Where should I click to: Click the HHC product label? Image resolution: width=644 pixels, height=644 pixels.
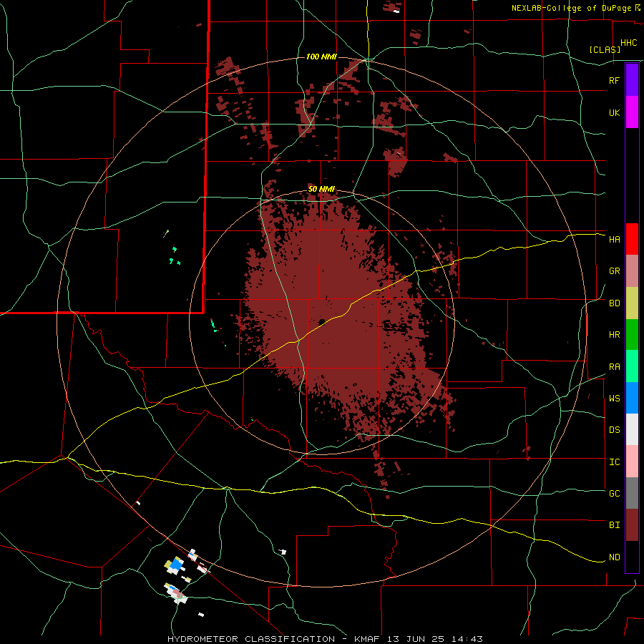(628, 43)
